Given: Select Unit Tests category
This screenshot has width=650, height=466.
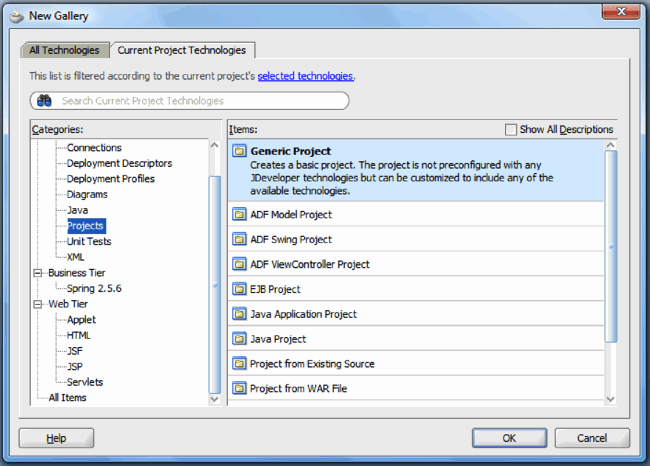Looking at the screenshot, I should click(89, 241).
